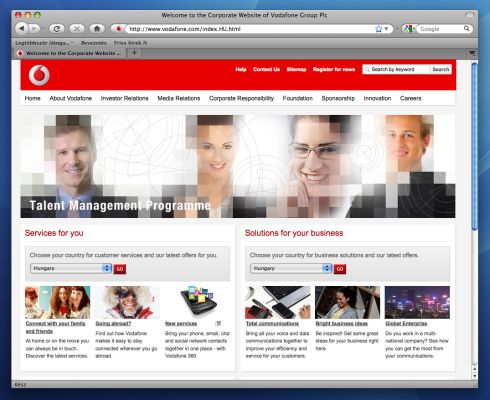Click Register for news link
Image resolution: width=490 pixels, height=400 pixels.
point(334,69)
